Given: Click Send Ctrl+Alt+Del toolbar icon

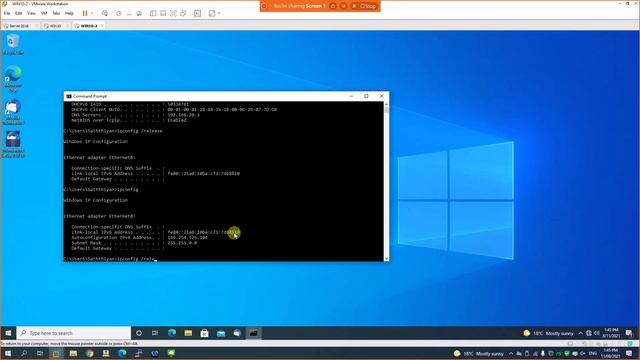Looking at the screenshot, I should tap(105, 13).
